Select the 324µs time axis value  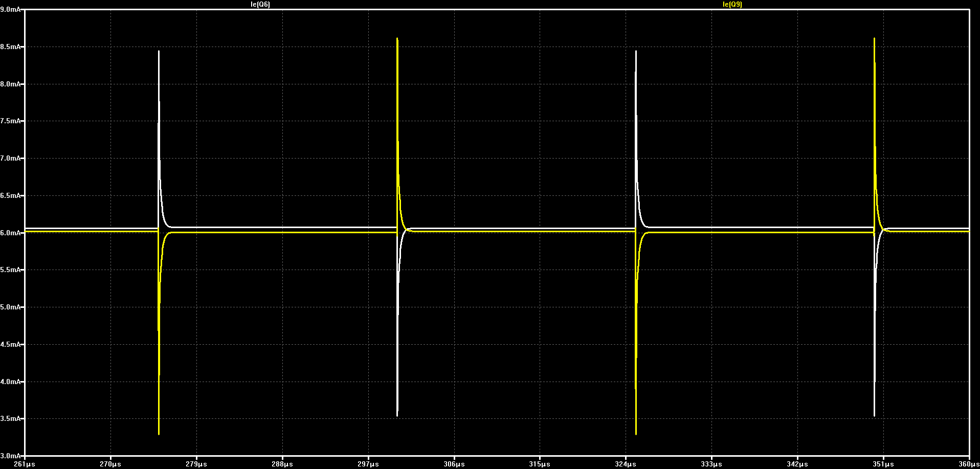click(x=626, y=464)
